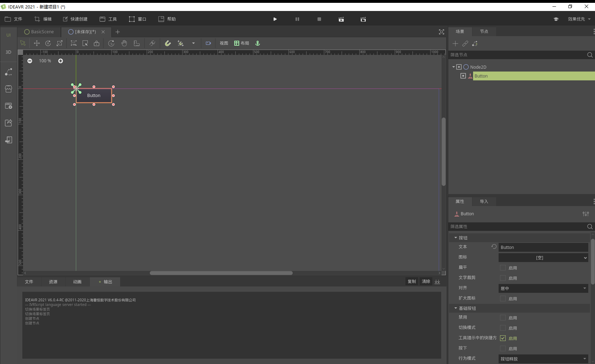Collapse the Node2D tree node
The width and height of the screenshot is (595, 364).
454,67
